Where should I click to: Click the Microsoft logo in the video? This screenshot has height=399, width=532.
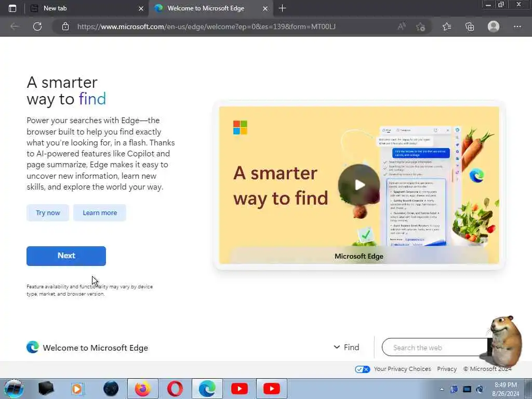point(240,128)
